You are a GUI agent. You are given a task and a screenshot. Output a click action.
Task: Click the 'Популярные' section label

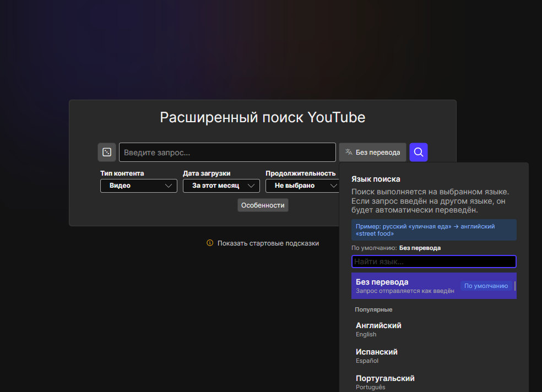tap(373, 309)
